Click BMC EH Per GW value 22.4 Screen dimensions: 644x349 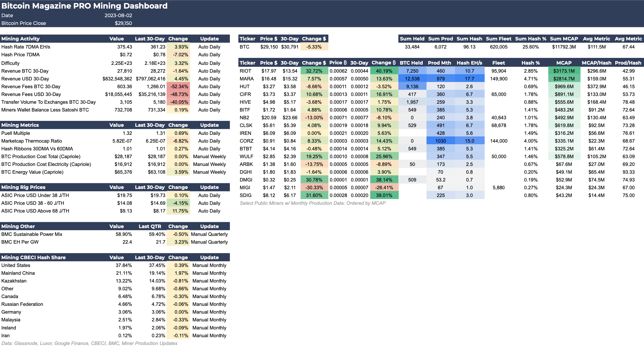(127, 242)
